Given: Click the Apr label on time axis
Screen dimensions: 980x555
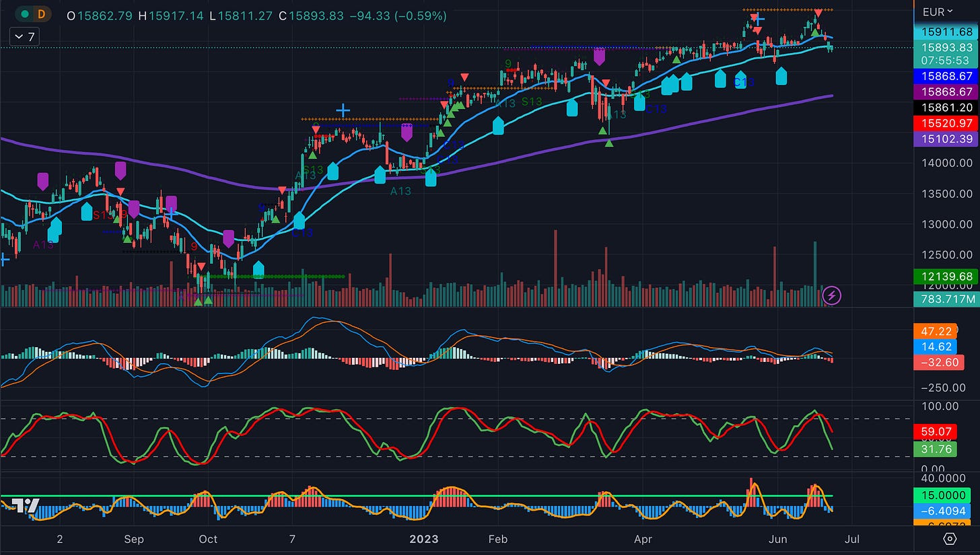Looking at the screenshot, I should click(643, 539).
